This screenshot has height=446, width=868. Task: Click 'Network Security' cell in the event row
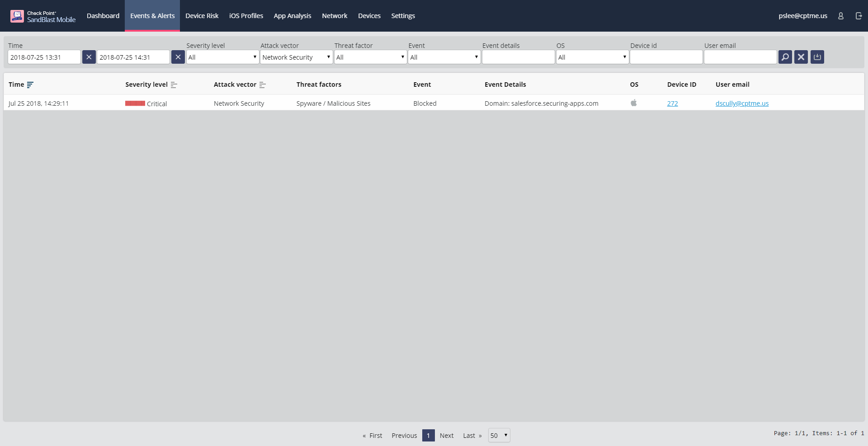239,103
